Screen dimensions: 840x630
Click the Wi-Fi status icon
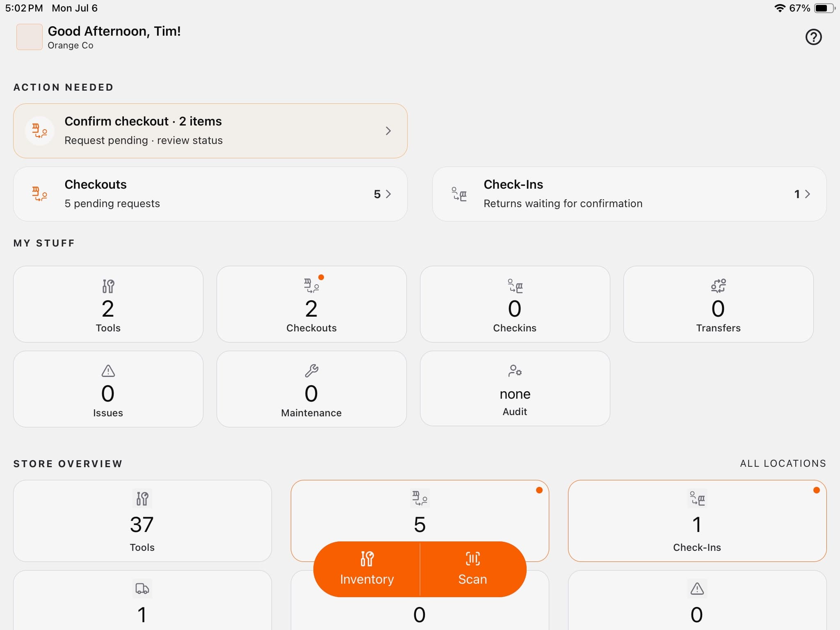click(x=779, y=8)
